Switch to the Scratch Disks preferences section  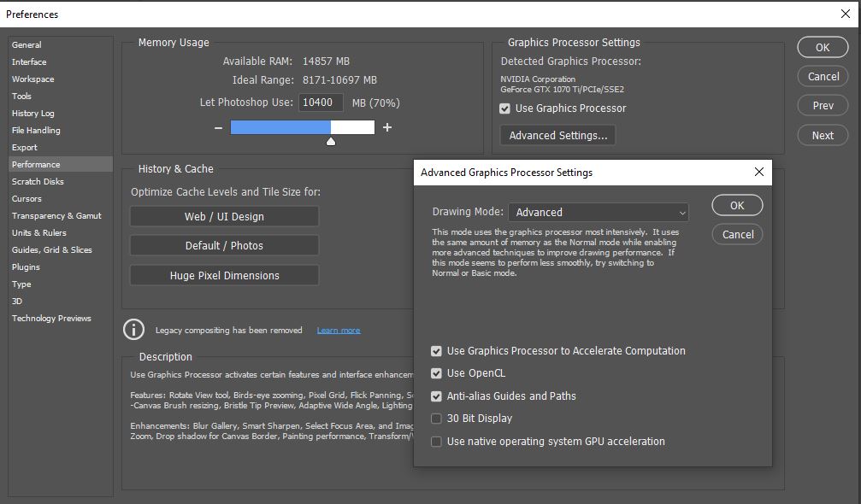click(x=37, y=181)
